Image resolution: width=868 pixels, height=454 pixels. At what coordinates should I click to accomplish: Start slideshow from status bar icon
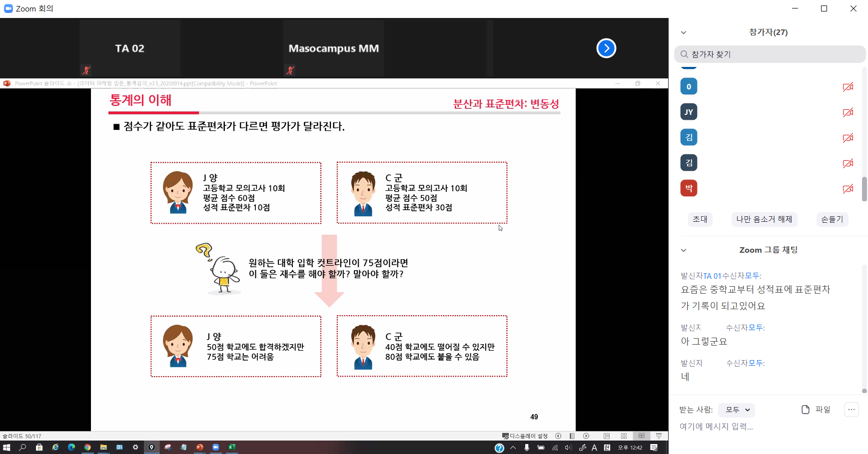click(659, 436)
